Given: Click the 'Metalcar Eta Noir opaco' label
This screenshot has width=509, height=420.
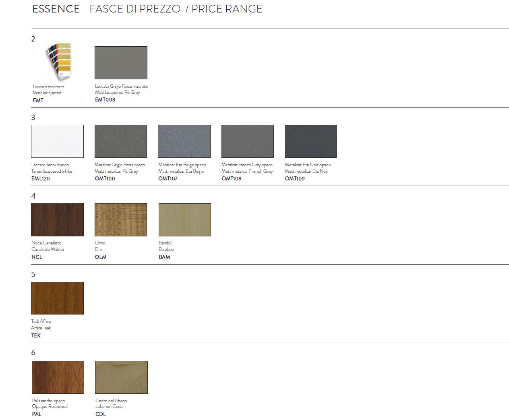Looking at the screenshot, I should (x=308, y=165).
